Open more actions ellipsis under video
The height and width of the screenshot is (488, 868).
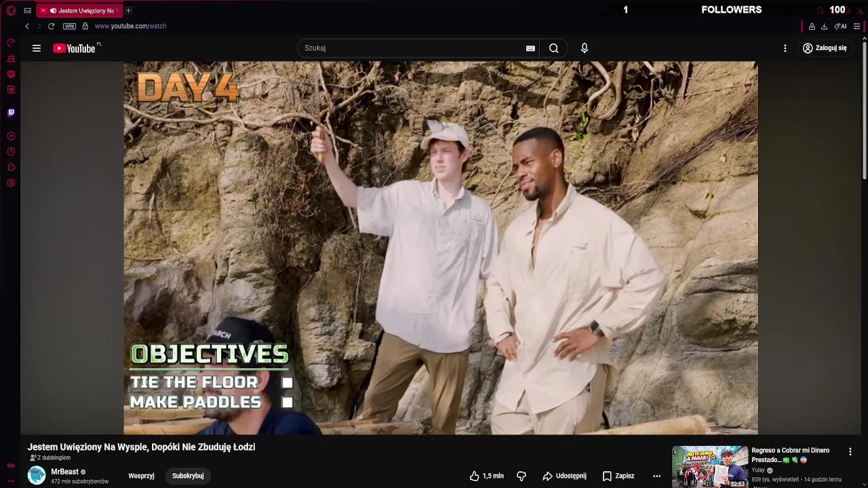click(x=656, y=476)
